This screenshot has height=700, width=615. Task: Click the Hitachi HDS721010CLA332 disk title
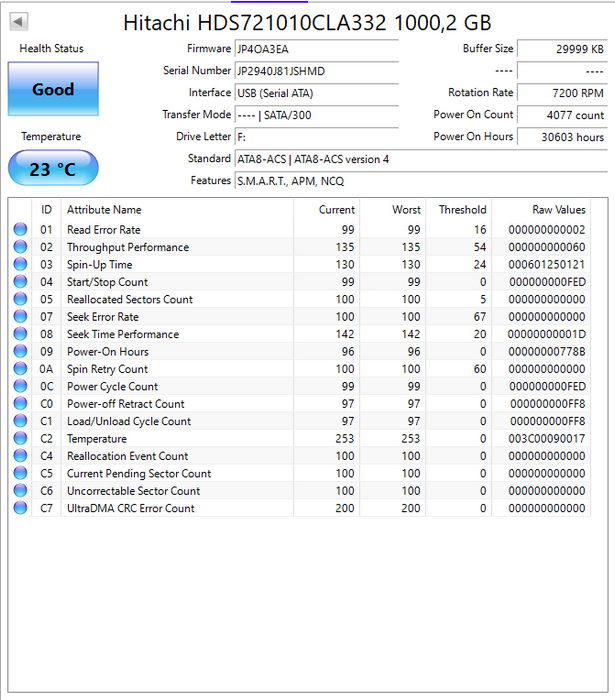click(307, 22)
